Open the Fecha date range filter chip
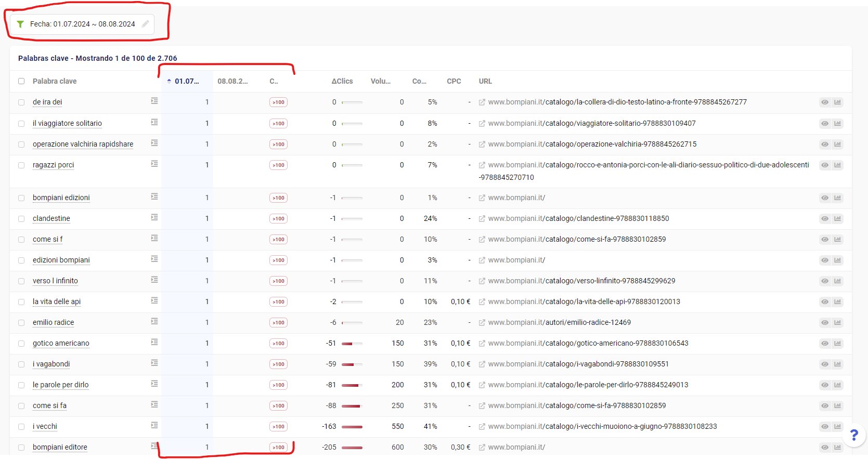The width and height of the screenshot is (868, 459). (82, 24)
